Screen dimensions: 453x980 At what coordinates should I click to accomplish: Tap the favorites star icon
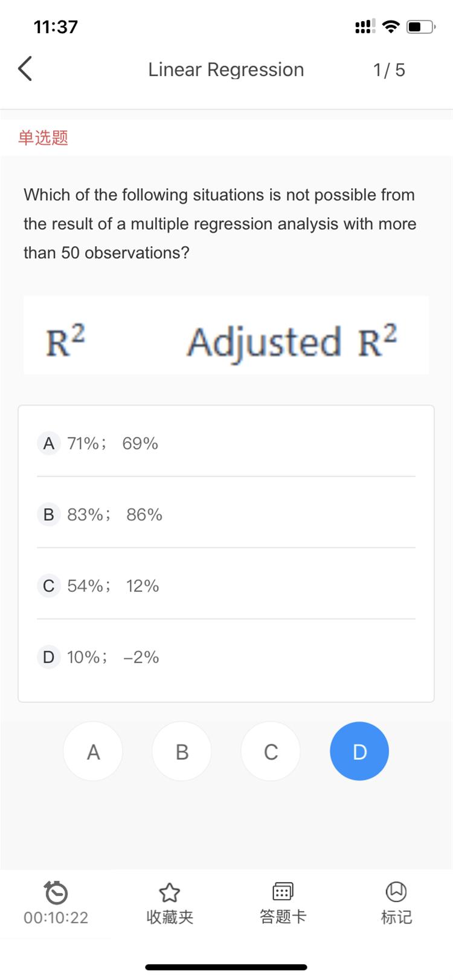pos(170,892)
